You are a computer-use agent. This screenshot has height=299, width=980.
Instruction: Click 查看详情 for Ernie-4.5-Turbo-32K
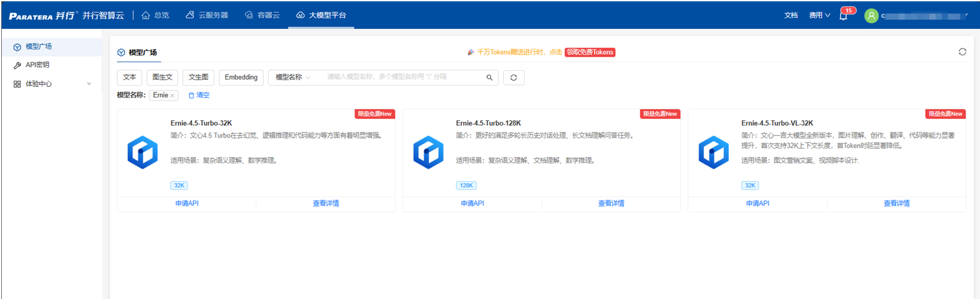[325, 203]
